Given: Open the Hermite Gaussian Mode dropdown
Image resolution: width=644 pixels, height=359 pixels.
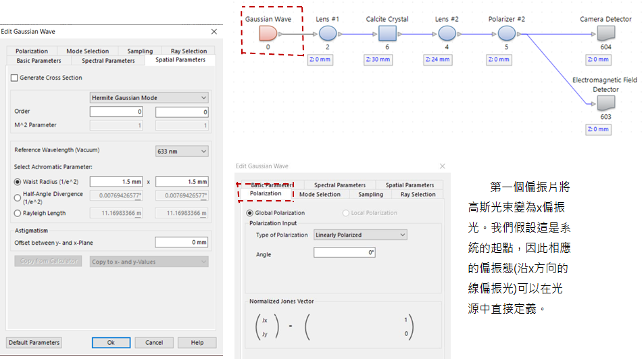Looking at the screenshot, I should 149,98.
